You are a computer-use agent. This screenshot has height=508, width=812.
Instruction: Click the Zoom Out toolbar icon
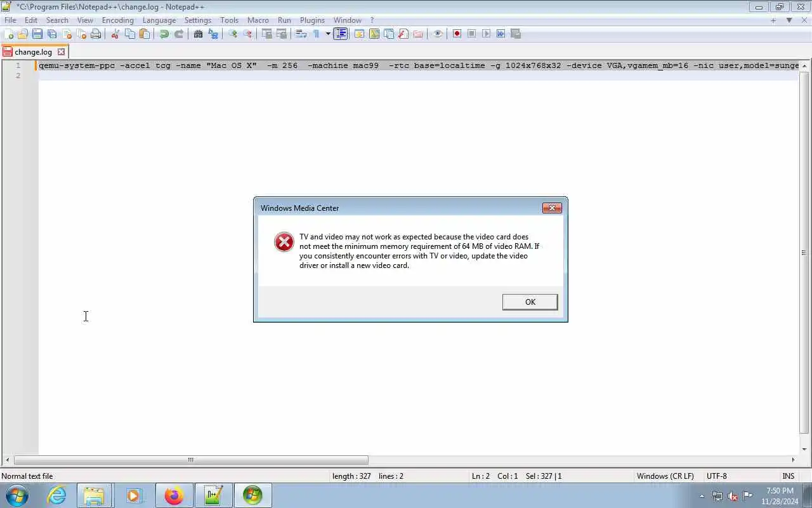pos(247,34)
